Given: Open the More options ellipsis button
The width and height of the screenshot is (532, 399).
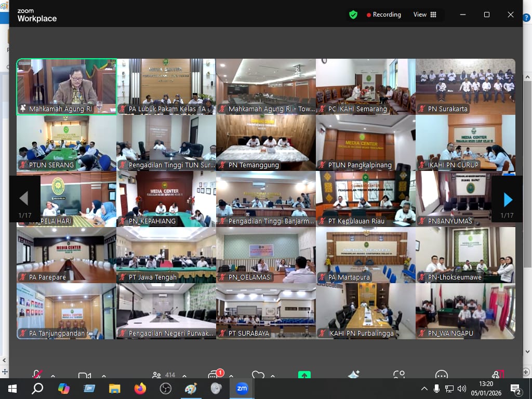Looking at the screenshot, I should point(442,375).
